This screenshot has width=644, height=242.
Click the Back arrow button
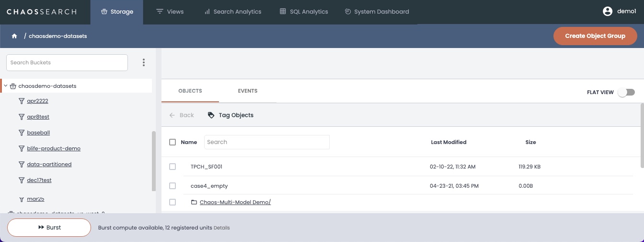(x=182, y=115)
